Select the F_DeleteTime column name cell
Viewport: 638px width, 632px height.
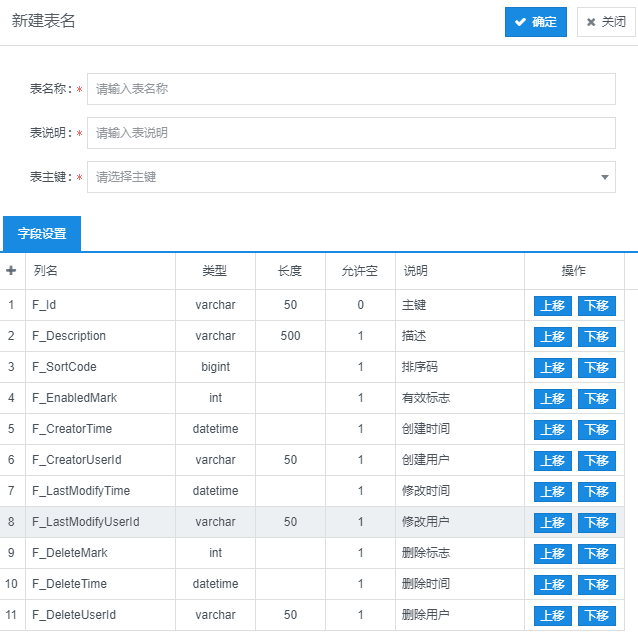tap(101, 584)
